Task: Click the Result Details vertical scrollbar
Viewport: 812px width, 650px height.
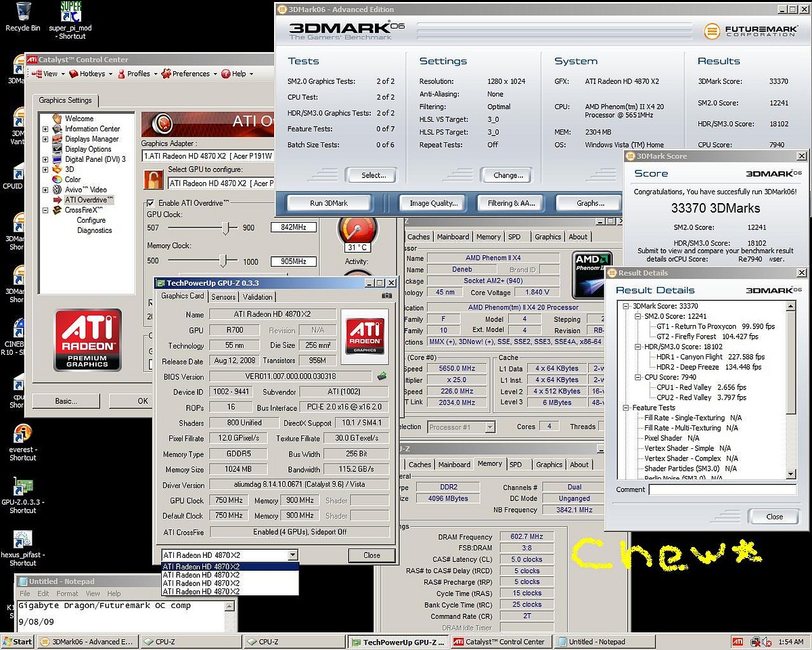Action: (791, 391)
